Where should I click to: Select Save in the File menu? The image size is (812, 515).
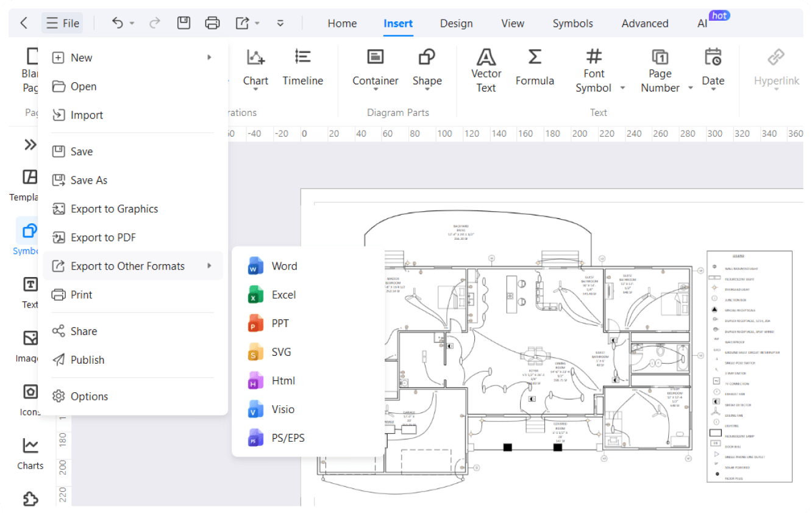click(x=133, y=151)
